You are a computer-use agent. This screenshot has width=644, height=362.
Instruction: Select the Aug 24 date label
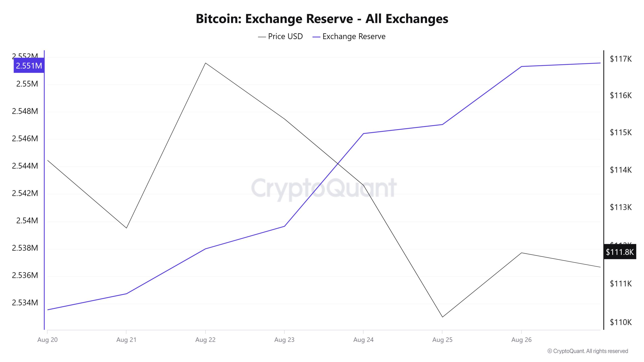[x=363, y=340]
